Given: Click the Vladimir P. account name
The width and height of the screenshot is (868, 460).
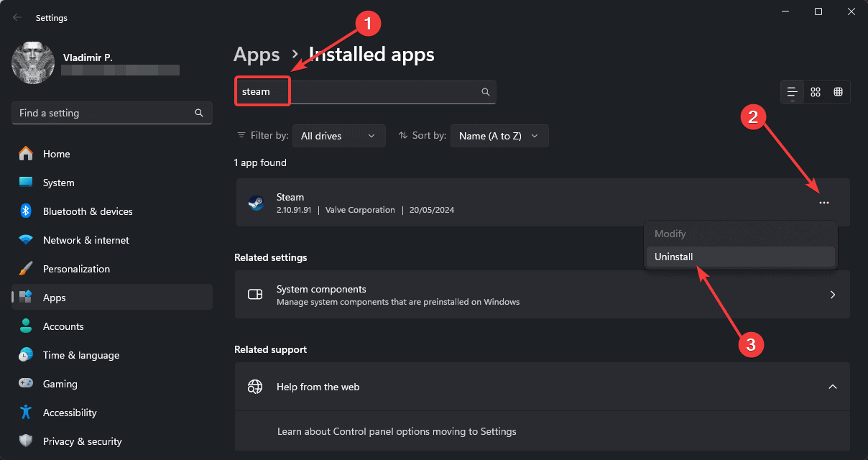Looking at the screenshot, I should (x=87, y=57).
